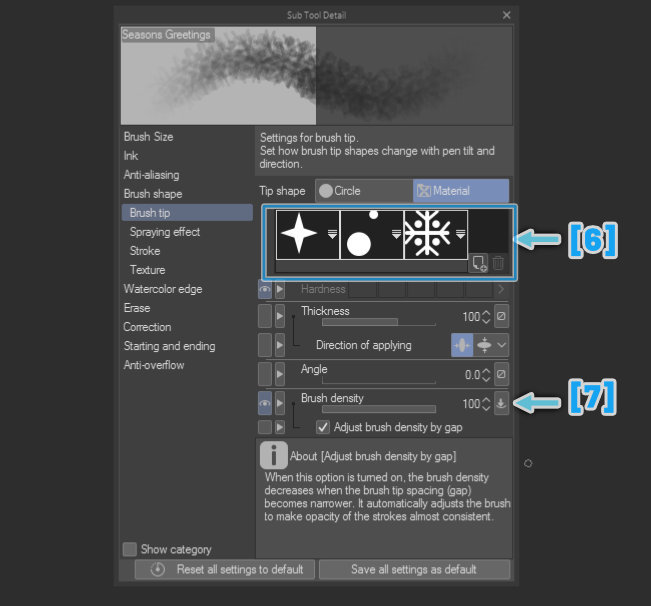Image resolution: width=651 pixels, height=606 pixels.
Task: Click the Brush density value stepper arrows
Action: pyautogui.click(x=486, y=404)
